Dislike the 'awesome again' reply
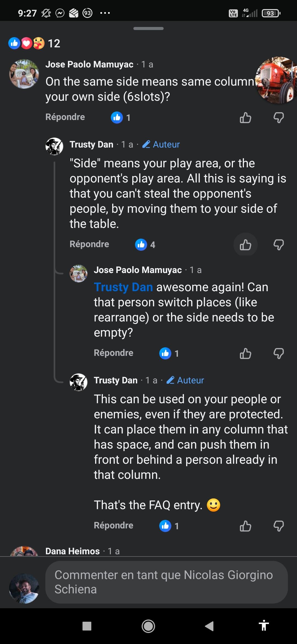Image resolution: width=297 pixels, height=644 pixels. (x=279, y=354)
